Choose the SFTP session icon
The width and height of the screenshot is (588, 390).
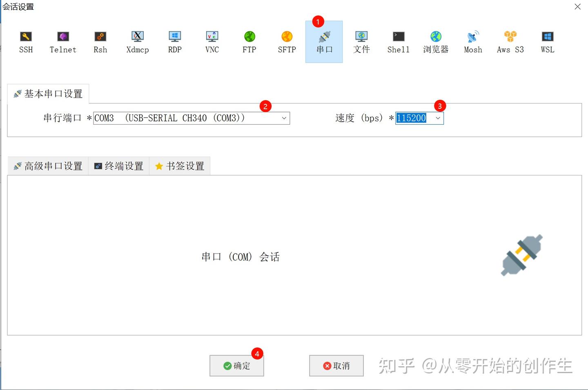pyautogui.click(x=286, y=41)
